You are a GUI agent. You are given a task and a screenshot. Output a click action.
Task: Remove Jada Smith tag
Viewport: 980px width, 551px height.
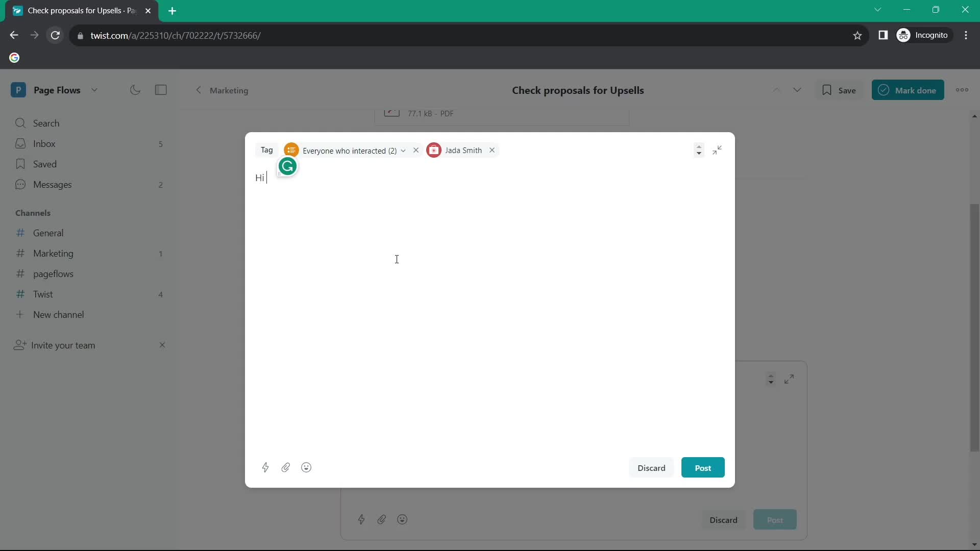tap(492, 150)
